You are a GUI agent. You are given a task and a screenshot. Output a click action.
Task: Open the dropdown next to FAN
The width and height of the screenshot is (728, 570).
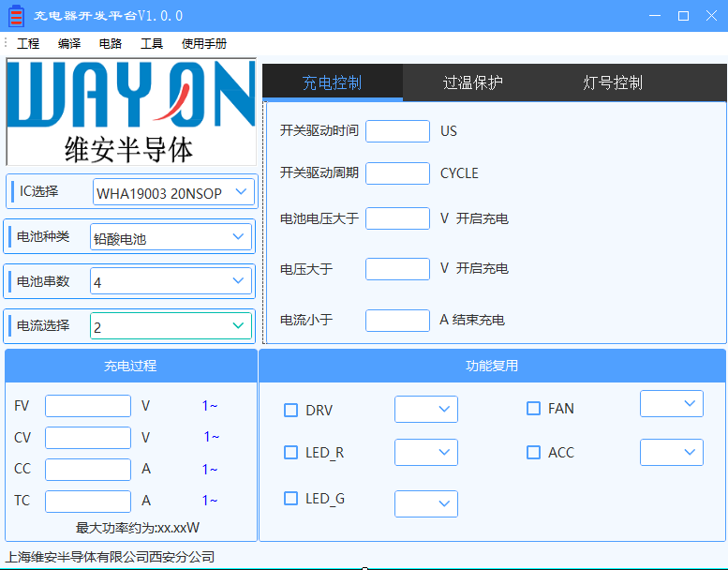[x=672, y=404]
